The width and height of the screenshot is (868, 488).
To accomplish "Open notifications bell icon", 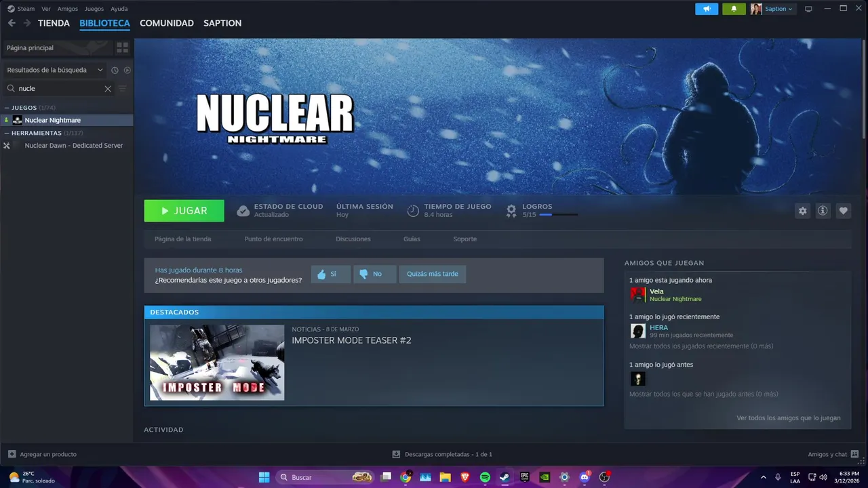I will 734,9.
